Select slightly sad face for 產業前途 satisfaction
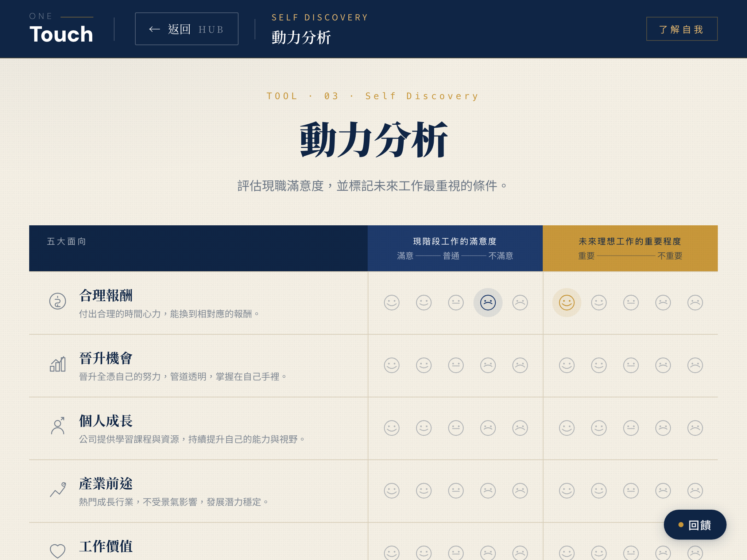Screen dimensions: 747x560 coord(488,491)
